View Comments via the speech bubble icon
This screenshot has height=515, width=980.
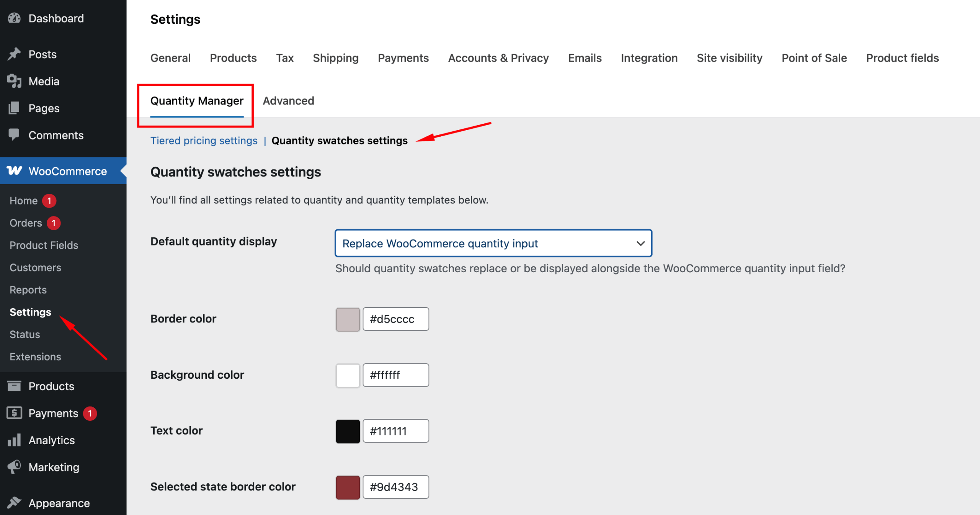point(14,135)
